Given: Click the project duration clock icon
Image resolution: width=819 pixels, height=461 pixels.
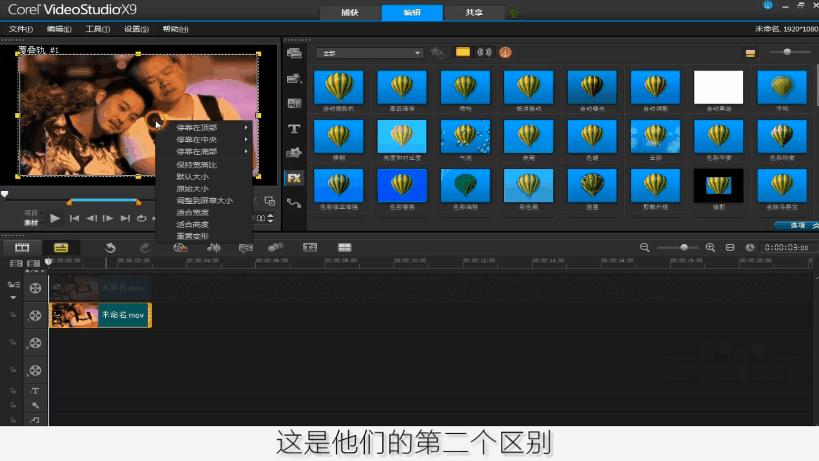Looking at the screenshot, I should (750, 247).
